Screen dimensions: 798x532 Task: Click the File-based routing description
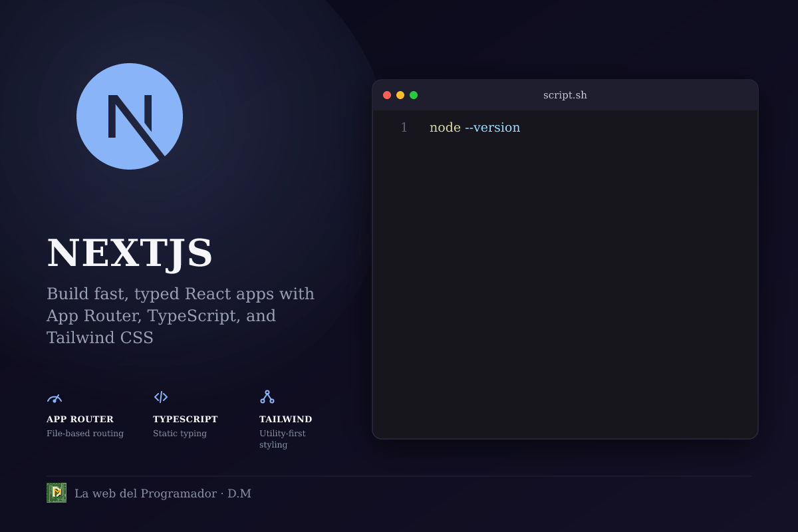pyautogui.click(x=85, y=434)
